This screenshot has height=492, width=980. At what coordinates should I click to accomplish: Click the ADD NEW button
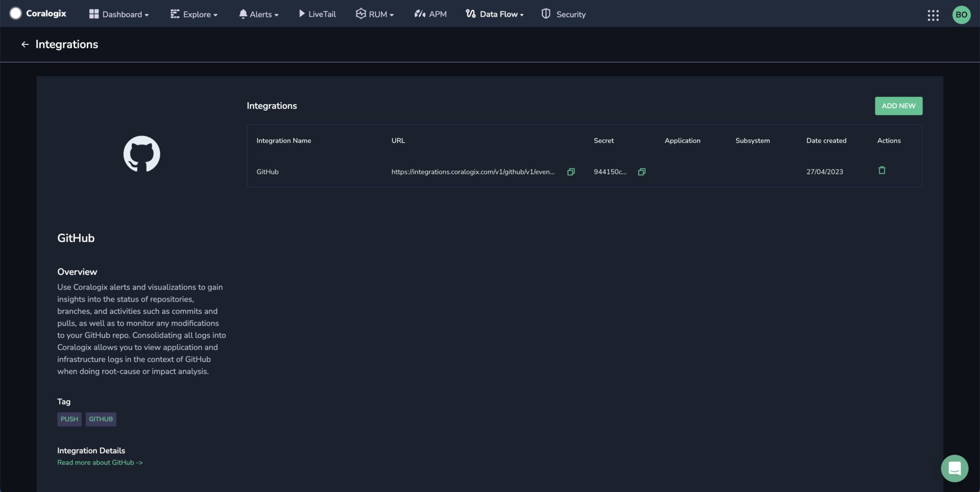899,106
